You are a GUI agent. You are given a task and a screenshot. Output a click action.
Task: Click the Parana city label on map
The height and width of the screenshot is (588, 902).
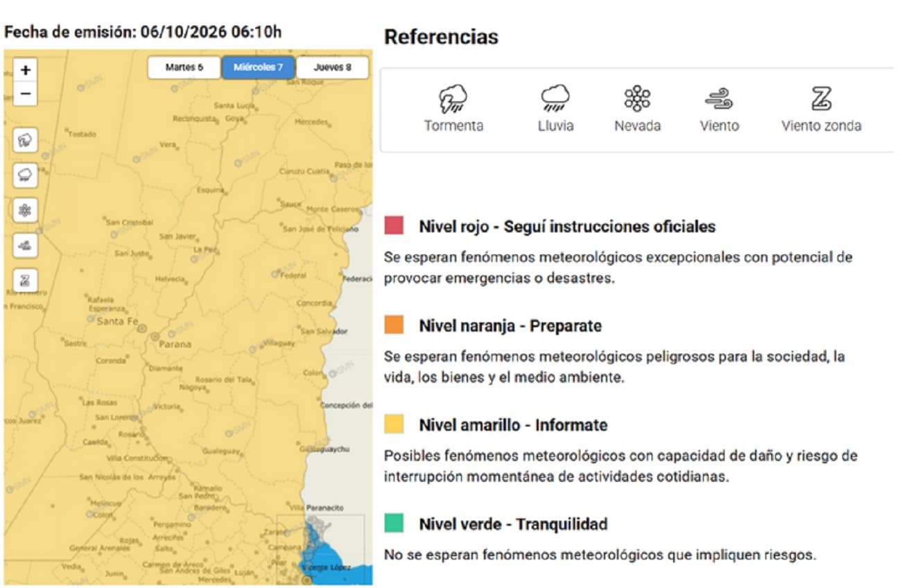(175, 344)
